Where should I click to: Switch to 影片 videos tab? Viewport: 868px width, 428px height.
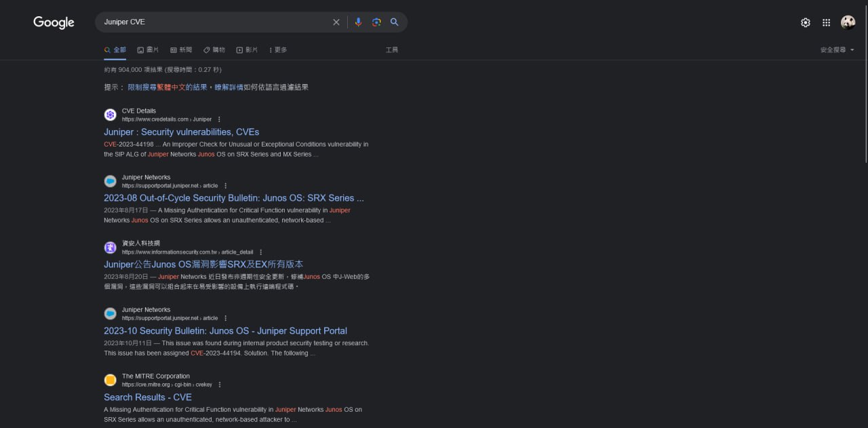[247, 50]
